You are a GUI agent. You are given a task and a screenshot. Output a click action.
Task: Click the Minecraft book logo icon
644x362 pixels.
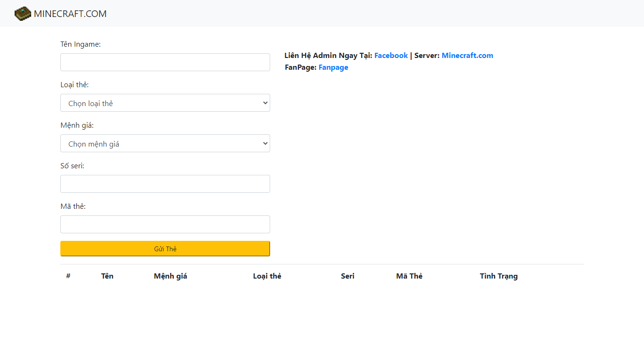23,14
